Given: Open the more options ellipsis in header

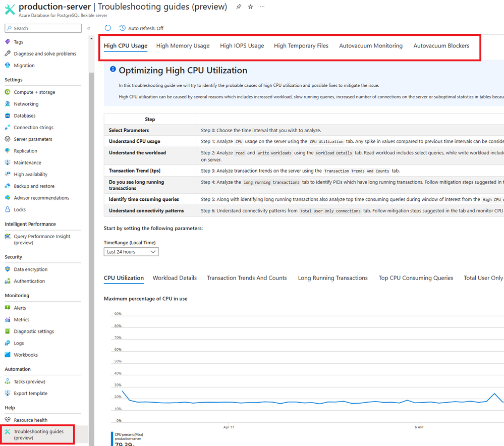Looking at the screenshot, I should tap(262, 7).
